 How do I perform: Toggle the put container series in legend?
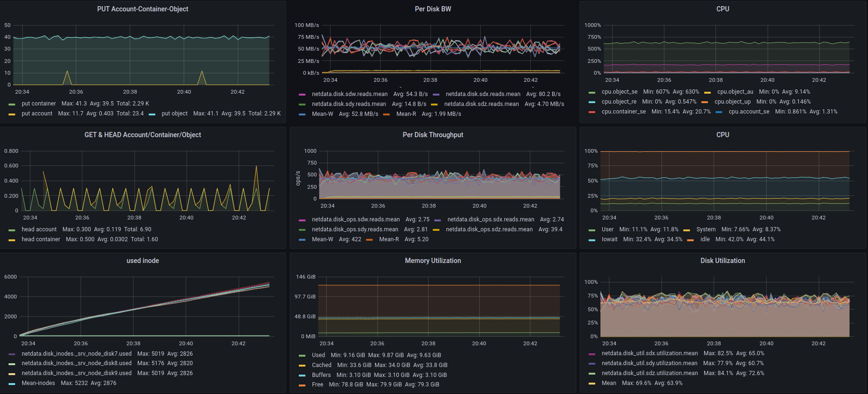pos(38,104)
